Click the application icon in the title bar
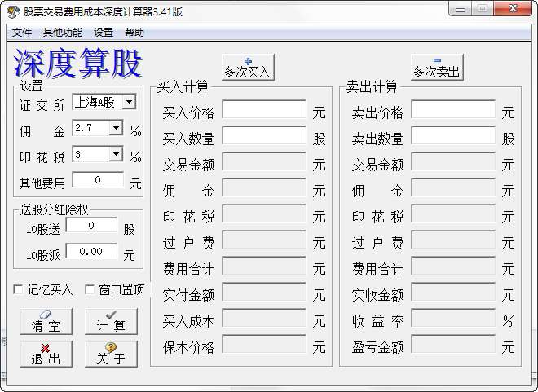 pyautogui.click(x=13, y=11)
